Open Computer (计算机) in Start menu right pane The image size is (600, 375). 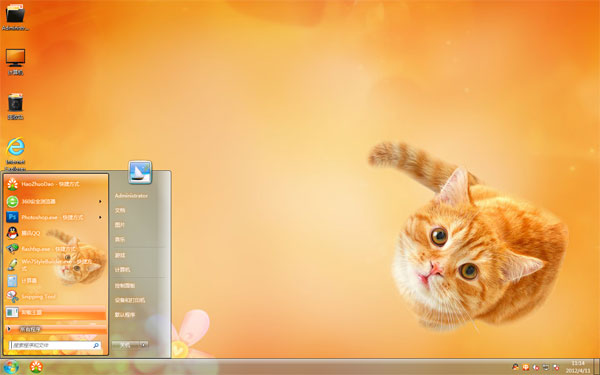point(122,270)
